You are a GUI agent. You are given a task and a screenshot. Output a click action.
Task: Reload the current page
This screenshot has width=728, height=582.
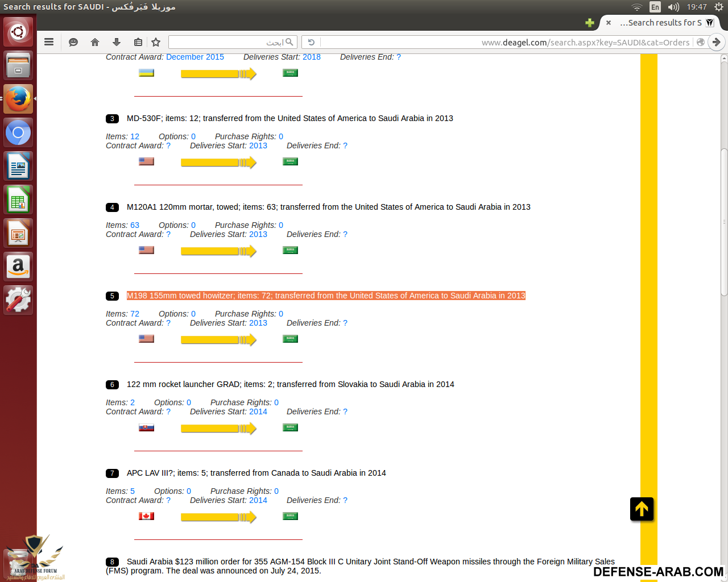[x=311, y=42]
